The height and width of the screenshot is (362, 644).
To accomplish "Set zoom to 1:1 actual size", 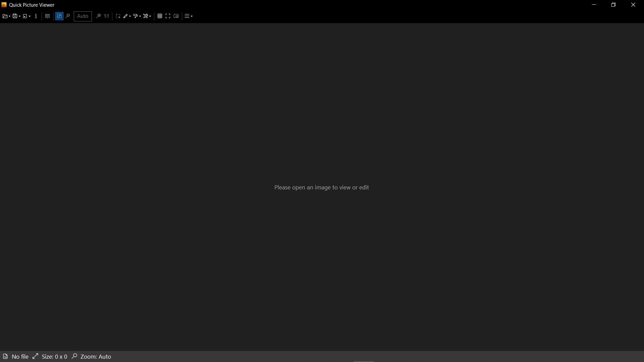I will [x=106, y=16].
